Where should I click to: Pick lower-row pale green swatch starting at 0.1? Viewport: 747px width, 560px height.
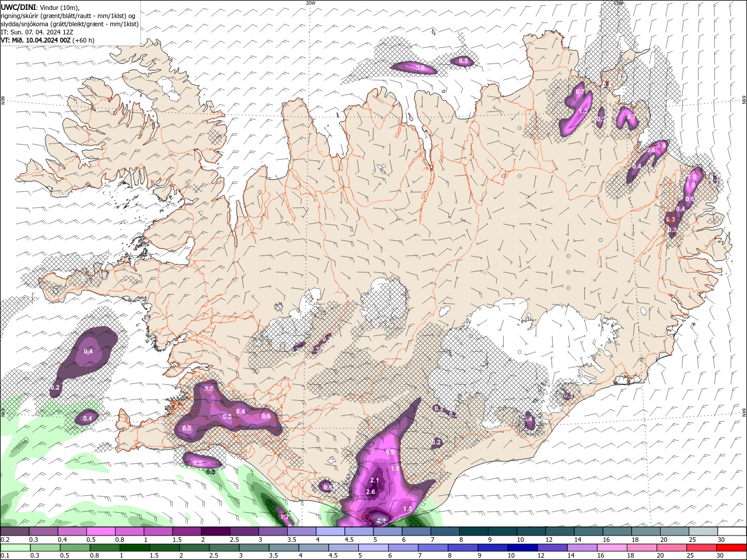(16, 548)
